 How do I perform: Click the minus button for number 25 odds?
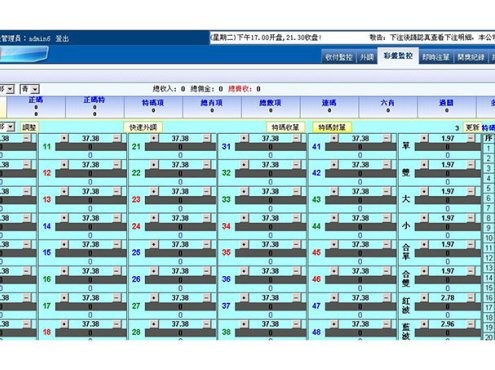pyautogui.click(x=207, y=244)
